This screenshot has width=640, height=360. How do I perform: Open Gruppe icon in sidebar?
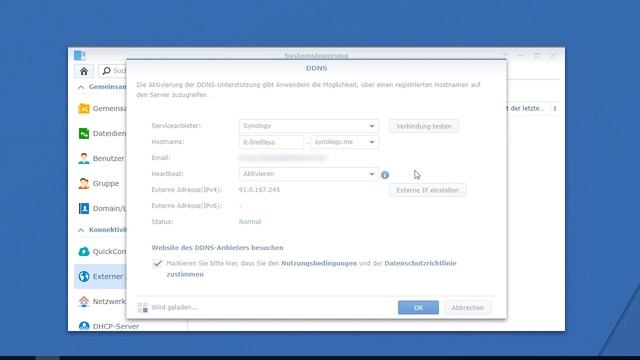84,183
